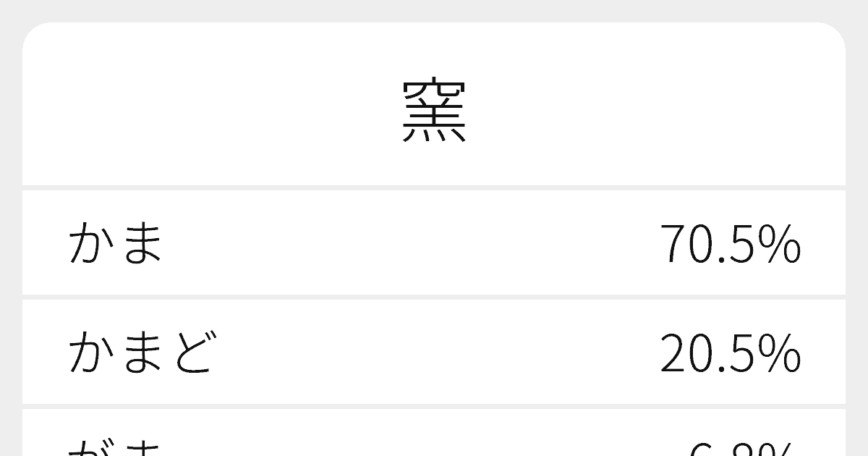Screen dimensions: 868x456
Task: Click the percent sign after 20.5
Action: point(783,353)
